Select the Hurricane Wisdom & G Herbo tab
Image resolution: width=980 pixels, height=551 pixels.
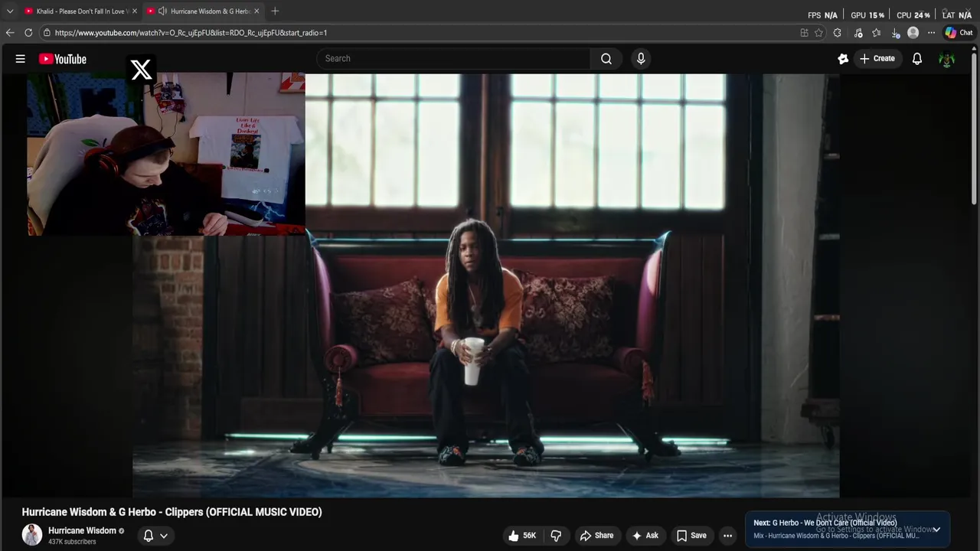[x=204, y=11]
